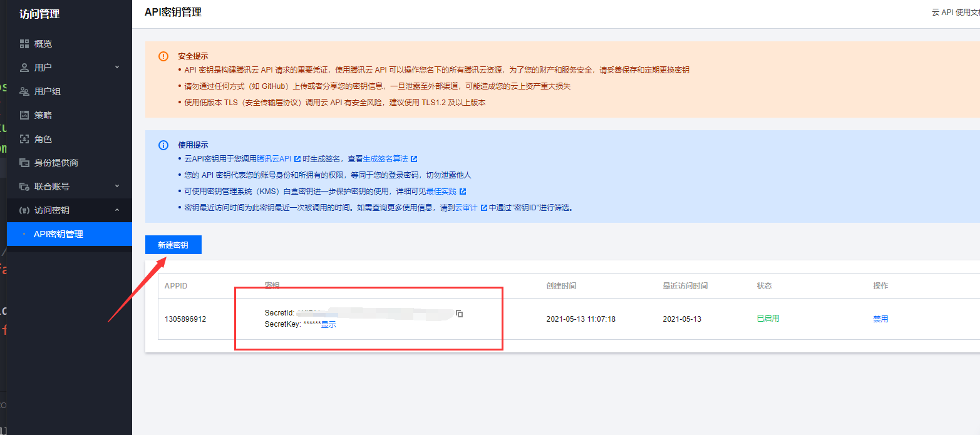Expand the 用户 submenu chevron

pos(117,67)
